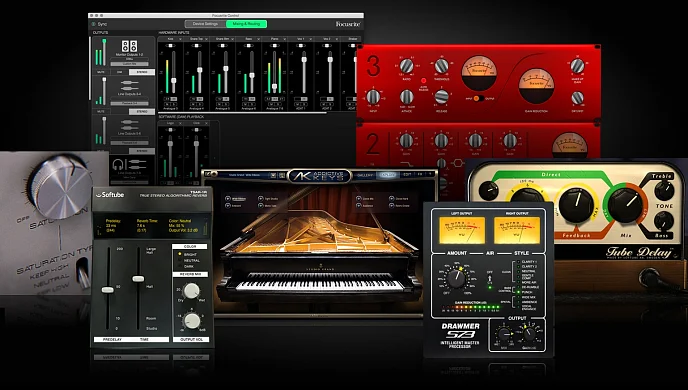Click the left output VU meter on Drawmer
Viewport: 688px width, 390px height.
click(x=462, y=230)
